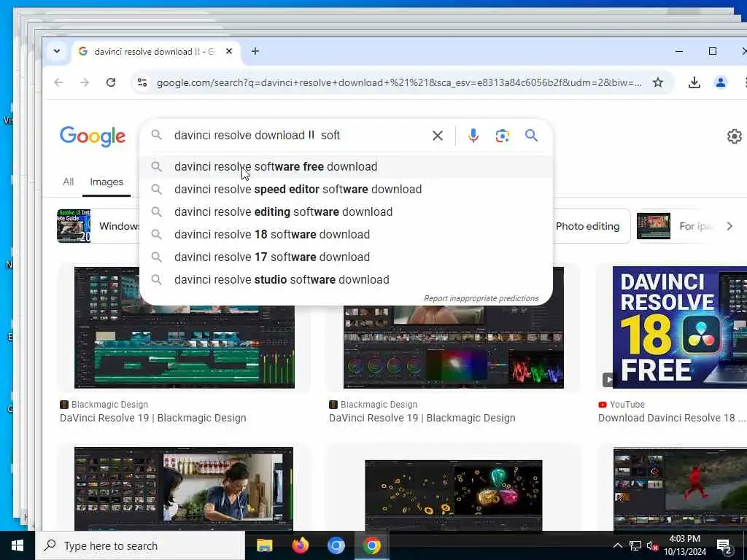Select the Photo editing filter chip
Screen dimensions: 747x560
click(x=591, y=226)
